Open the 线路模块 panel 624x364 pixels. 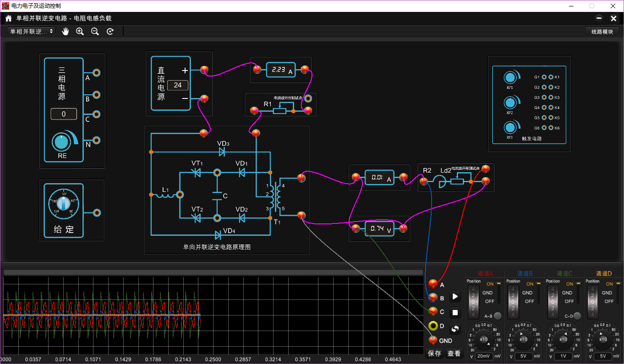point(602,32)
